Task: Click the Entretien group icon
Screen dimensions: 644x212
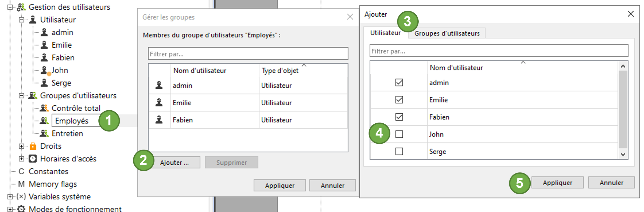Action: pos(44,133)
